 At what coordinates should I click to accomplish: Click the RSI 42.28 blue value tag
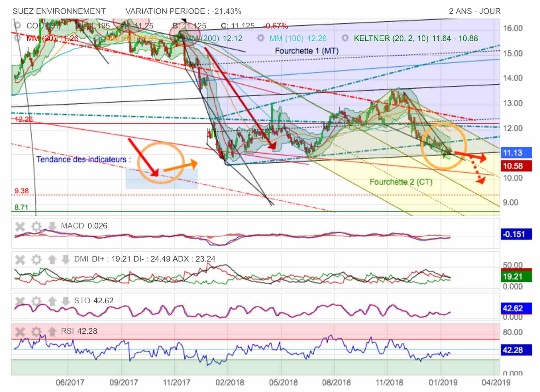[x=516, y=350]
